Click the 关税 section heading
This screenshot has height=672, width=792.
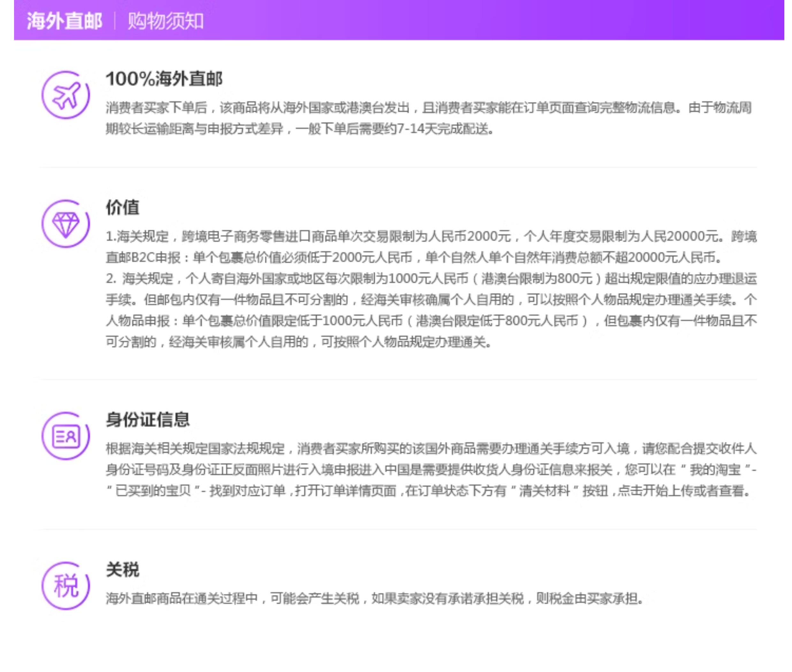pyautogui.click(x=122, y=569)
